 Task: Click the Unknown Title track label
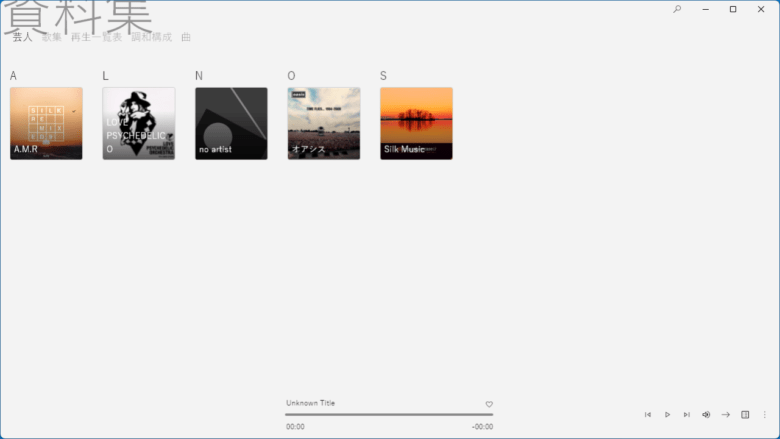[x=310, y=403]
